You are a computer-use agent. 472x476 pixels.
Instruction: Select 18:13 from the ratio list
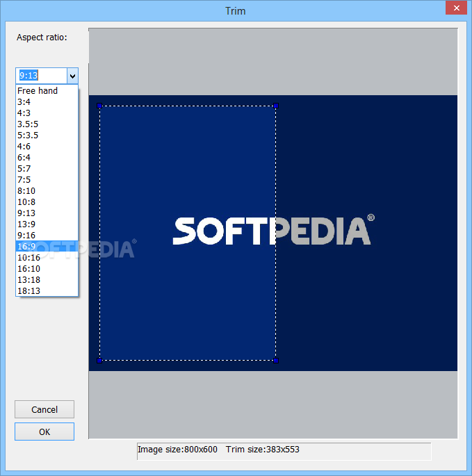pyautogui.click(x=47, y=291)
